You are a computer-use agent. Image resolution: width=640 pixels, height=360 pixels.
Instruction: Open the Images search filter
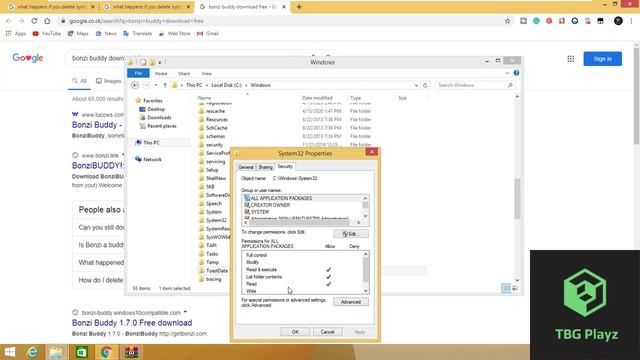coord(109,81)
